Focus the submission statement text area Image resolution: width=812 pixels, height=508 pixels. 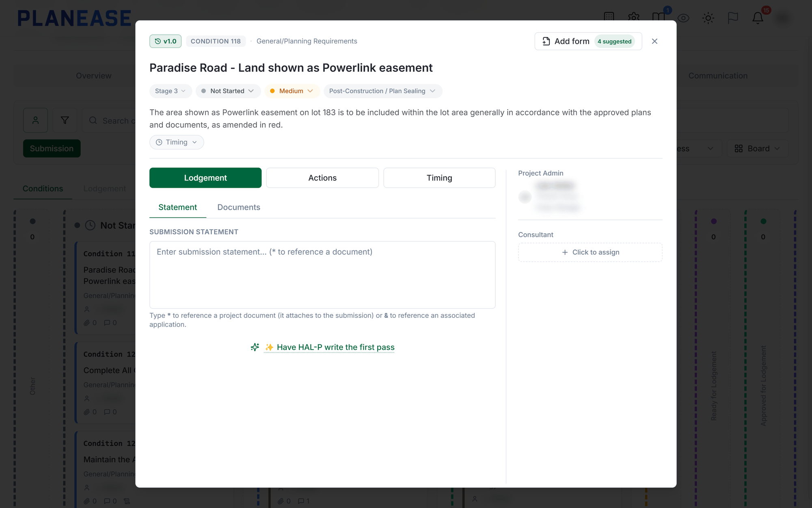click(x=322, y=275)
